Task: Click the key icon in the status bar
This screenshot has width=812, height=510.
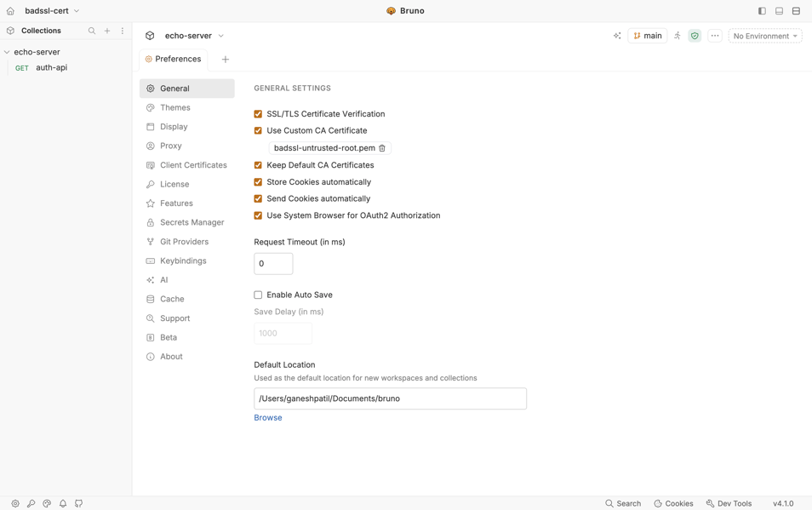Action: [31, 503]
